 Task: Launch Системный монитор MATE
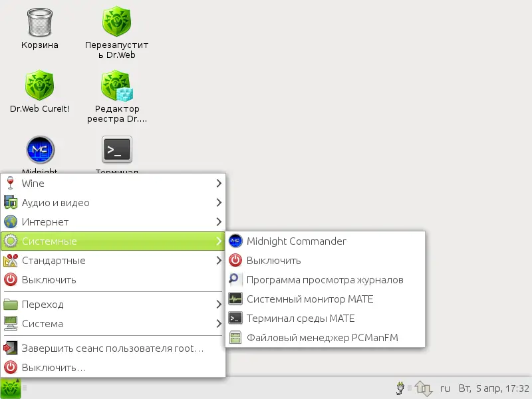point(325,299)
